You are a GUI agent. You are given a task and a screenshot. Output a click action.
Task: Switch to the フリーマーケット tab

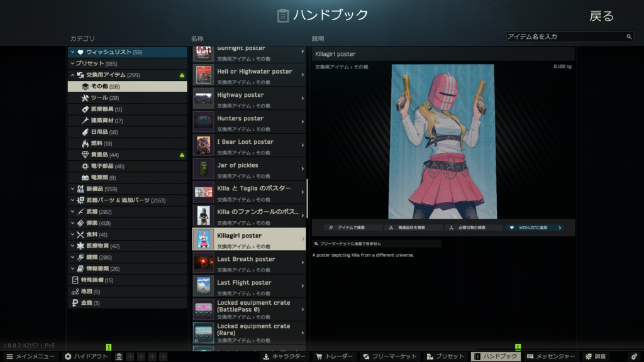click(x=389, y=356)
